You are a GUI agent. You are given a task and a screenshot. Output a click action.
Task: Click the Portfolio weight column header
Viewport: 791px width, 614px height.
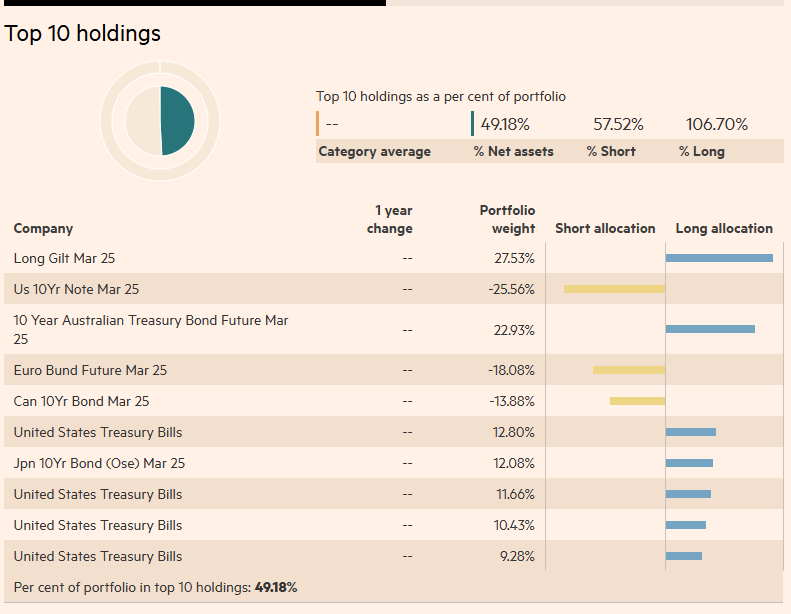pos(507,219)
